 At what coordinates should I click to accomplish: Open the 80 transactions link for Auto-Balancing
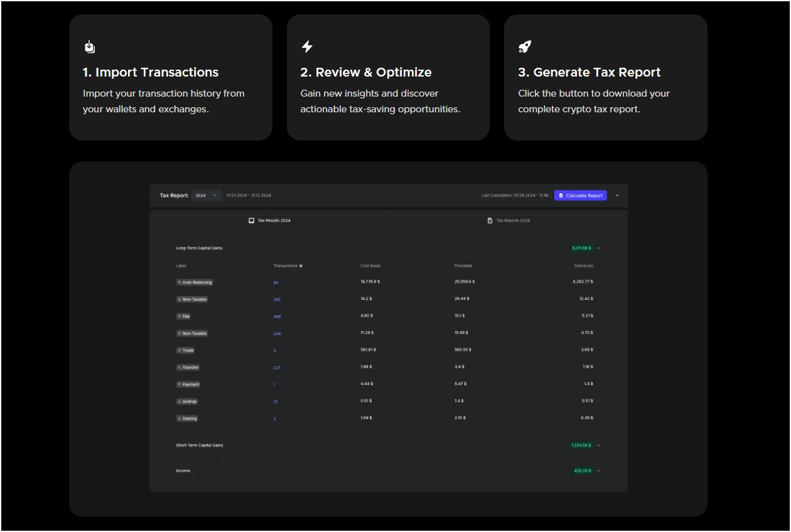click(x=276, y=283)
